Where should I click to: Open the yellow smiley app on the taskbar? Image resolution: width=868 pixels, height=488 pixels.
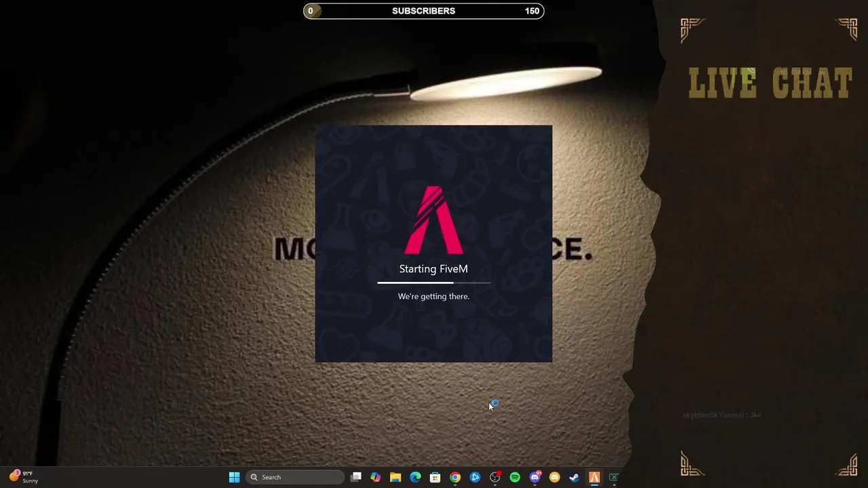point(555,477)
